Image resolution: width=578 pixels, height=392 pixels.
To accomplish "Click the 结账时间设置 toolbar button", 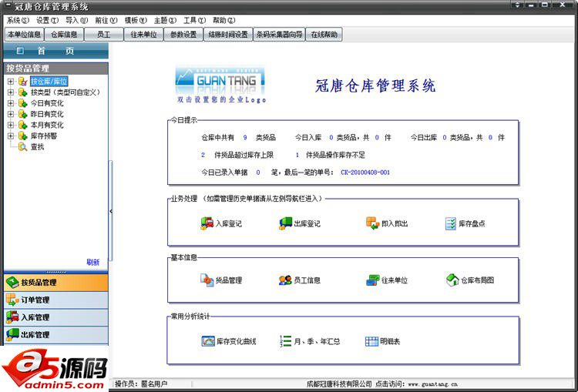I will [x=228, y=35].
